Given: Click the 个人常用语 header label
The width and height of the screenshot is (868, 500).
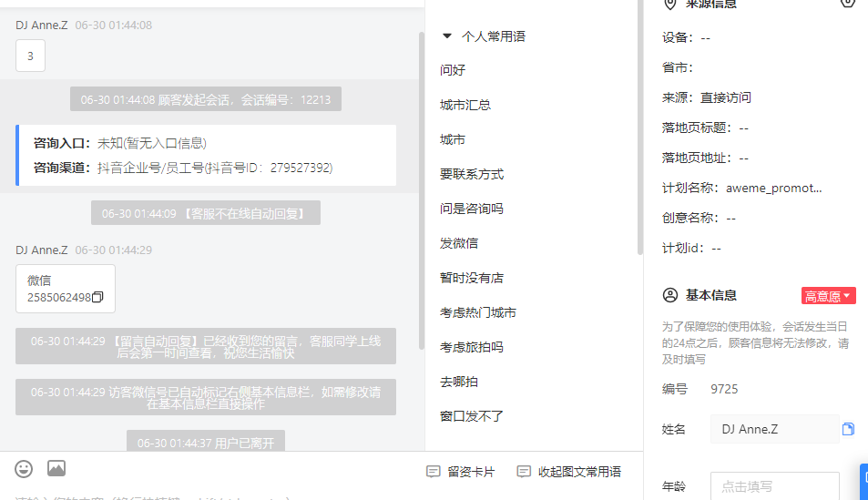Looking at the screenshot, I should [494, 36].
